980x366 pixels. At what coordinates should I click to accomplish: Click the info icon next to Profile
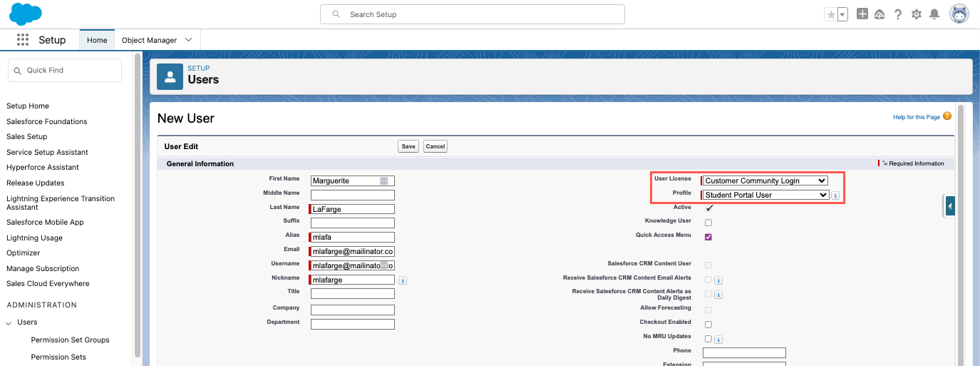point(835,195)
